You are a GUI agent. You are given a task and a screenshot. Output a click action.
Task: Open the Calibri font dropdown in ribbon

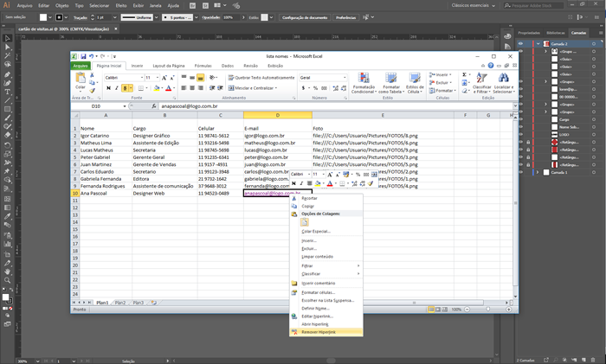point(142,78)
